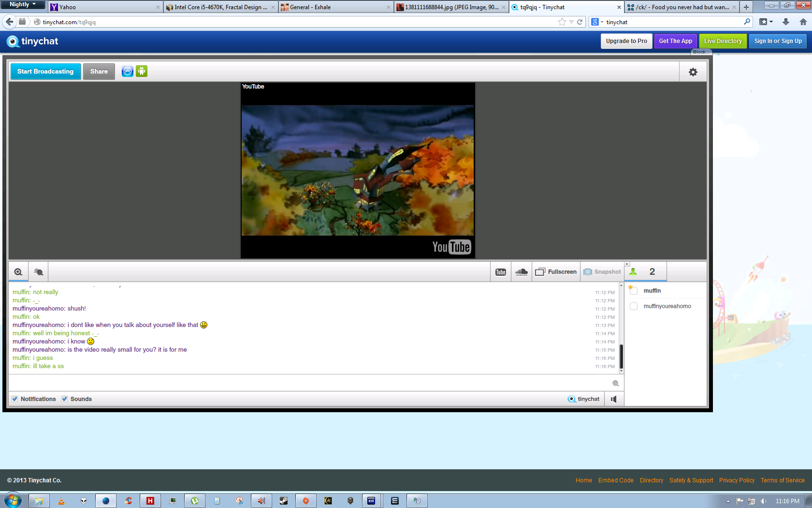Image resolution: width=812 pixels, height=508 pixels.
Task: Click the chat scrollbar up arrow
Action: (x=621, y=285)
